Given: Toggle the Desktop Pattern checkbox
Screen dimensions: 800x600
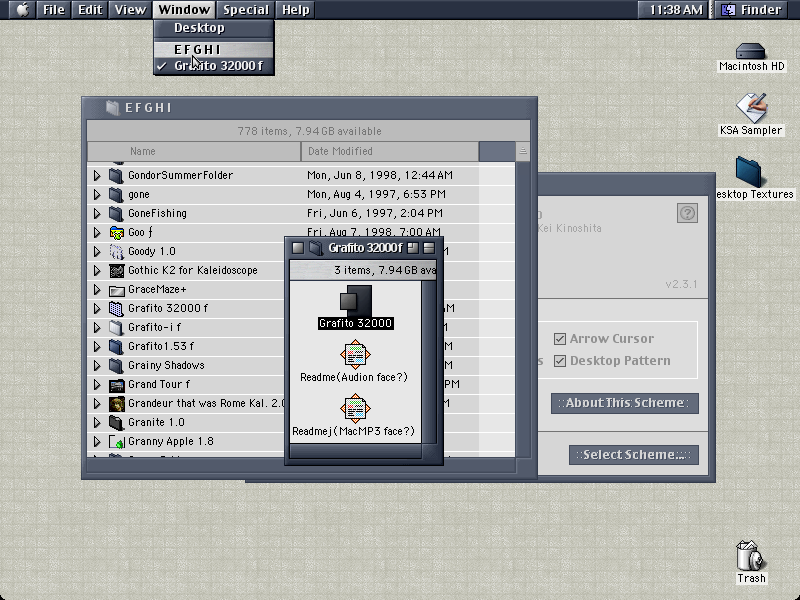Looking at the screenshot, I should (x=560, y=361).
